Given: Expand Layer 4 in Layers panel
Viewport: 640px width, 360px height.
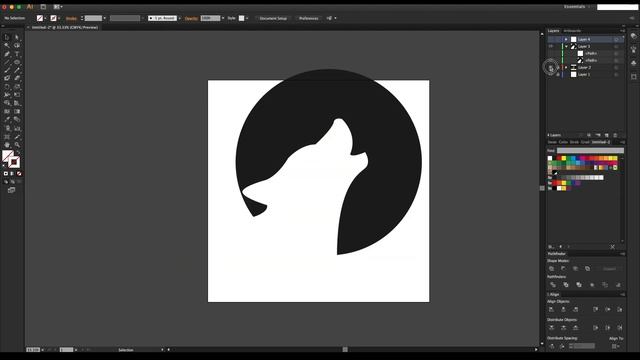Looking at the screenshot, I should coord(566,39).
